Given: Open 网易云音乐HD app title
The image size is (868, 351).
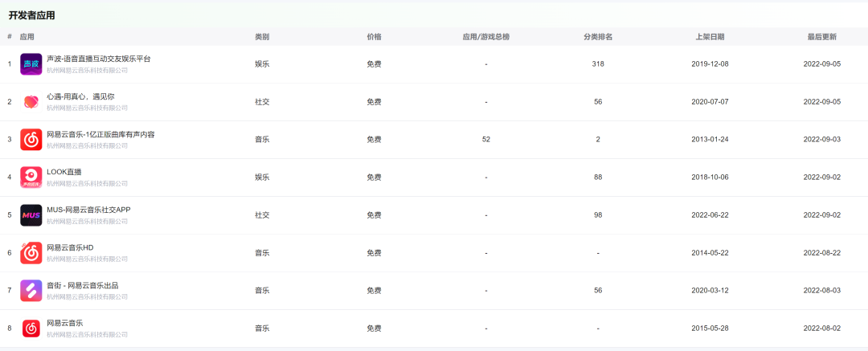Looking at the screenshot, I should point(70,247).
